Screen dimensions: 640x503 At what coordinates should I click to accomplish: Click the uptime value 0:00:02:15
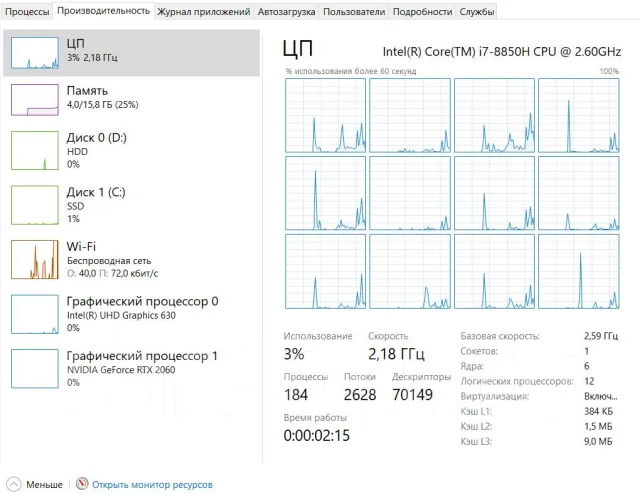coord(317,436)
